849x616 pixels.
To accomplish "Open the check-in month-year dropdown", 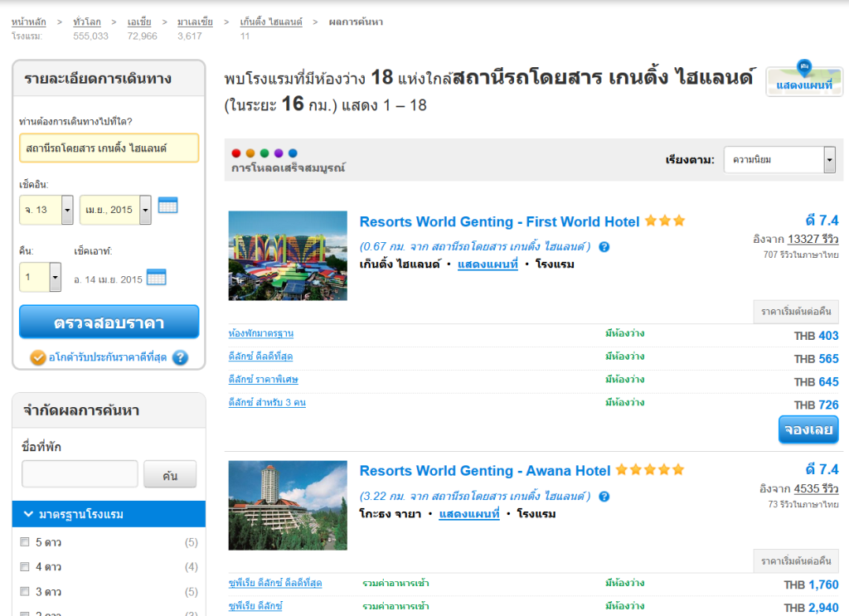I will click(x=115, y=210).
